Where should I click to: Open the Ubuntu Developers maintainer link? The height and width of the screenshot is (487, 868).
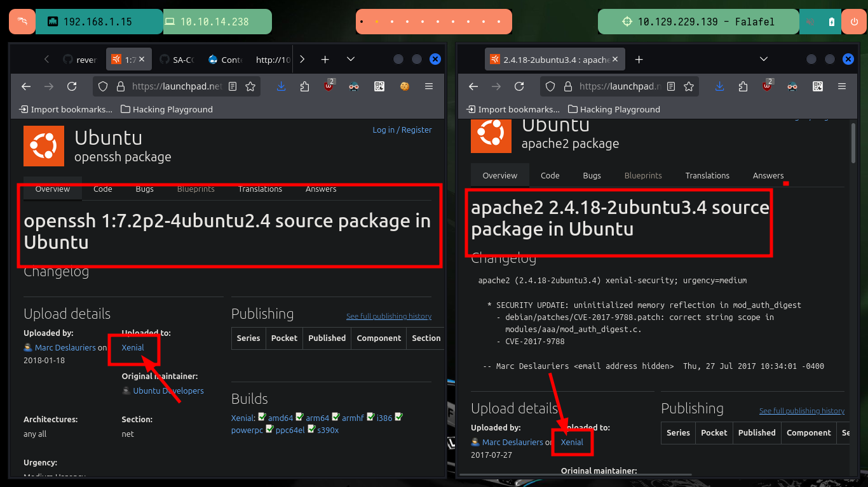pos(168,390)
